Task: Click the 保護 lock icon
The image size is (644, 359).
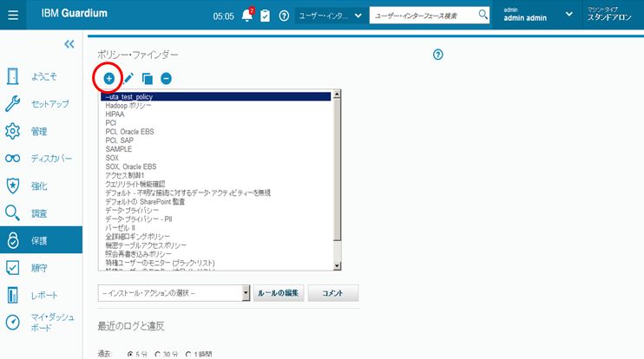Action: click(13, 240)
